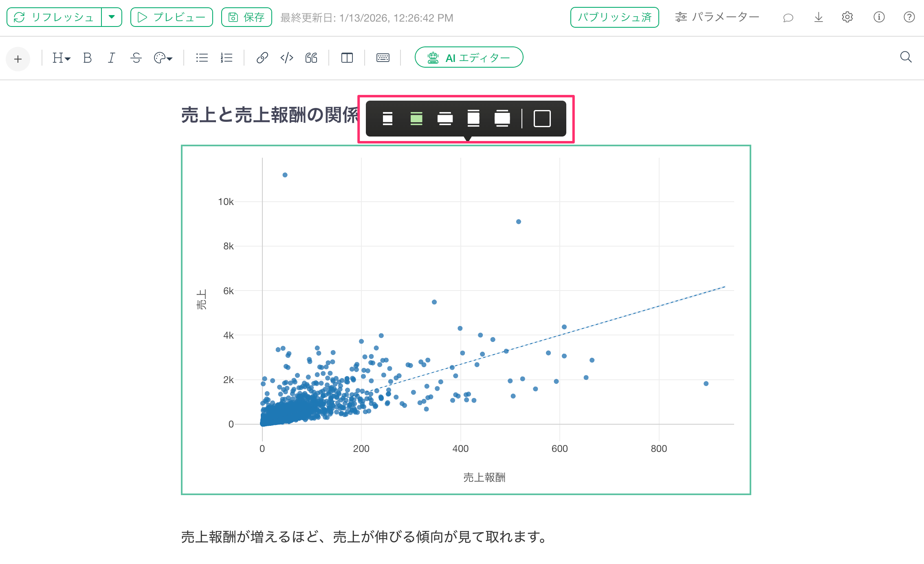Insert a code block with the code icon
The image size is (924, 564).
click(x=287, y=58)
